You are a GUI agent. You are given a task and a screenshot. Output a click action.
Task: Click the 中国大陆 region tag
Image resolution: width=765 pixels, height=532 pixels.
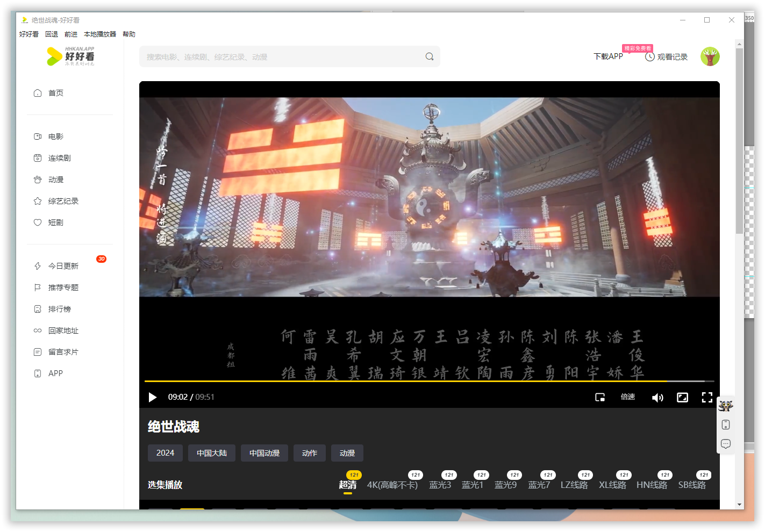point(212,453)
